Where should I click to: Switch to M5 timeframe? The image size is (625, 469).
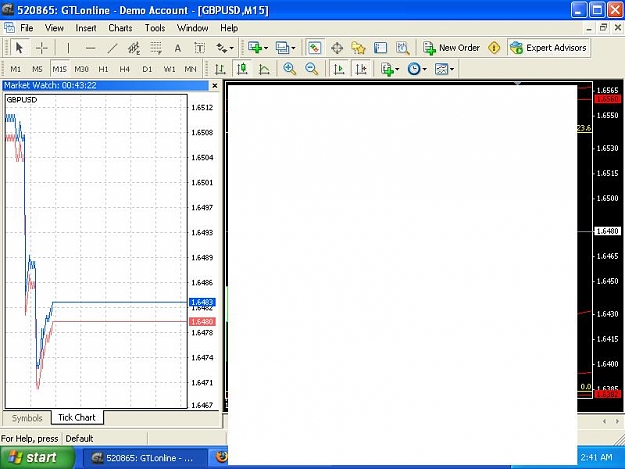tap(37, 69)
